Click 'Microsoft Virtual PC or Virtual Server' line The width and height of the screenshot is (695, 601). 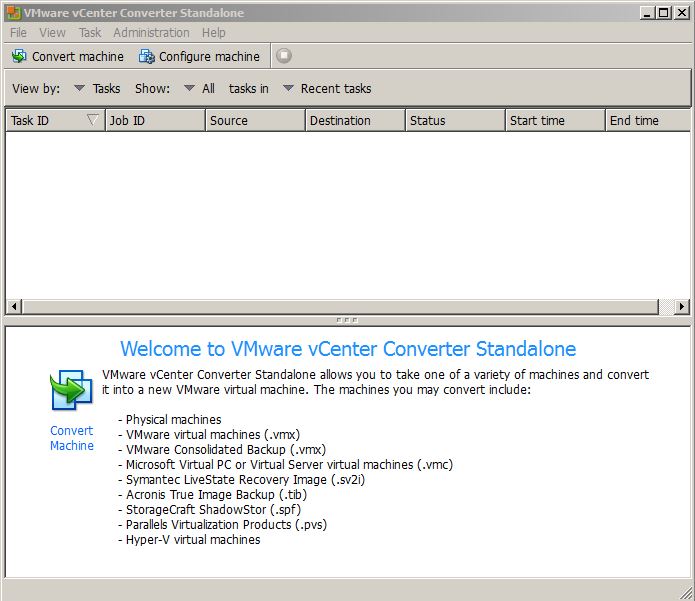click(x=285, y=465)
